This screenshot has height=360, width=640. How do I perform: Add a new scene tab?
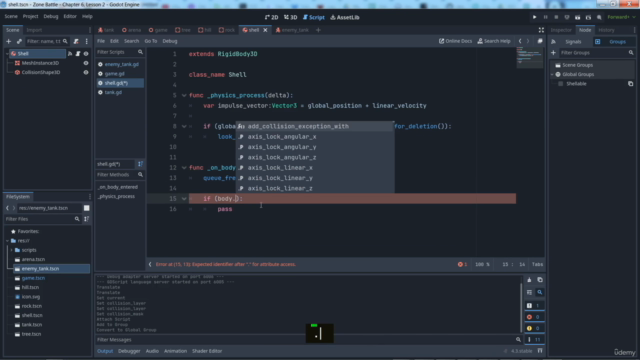coord(318,30)
